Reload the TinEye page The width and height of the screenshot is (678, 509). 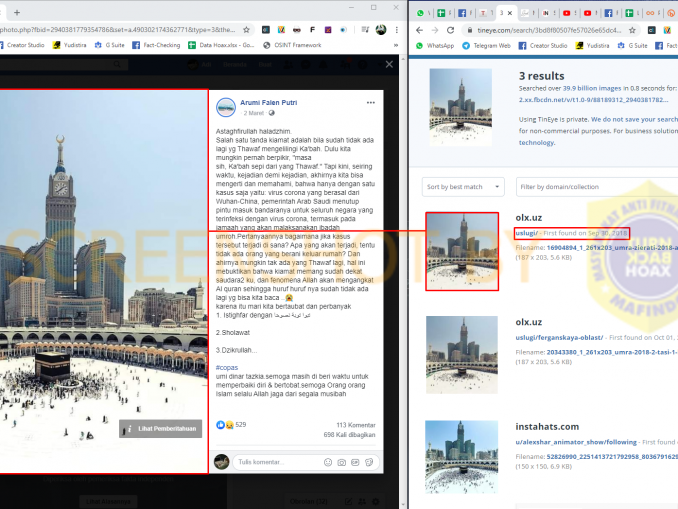click(x=451, y=30)
